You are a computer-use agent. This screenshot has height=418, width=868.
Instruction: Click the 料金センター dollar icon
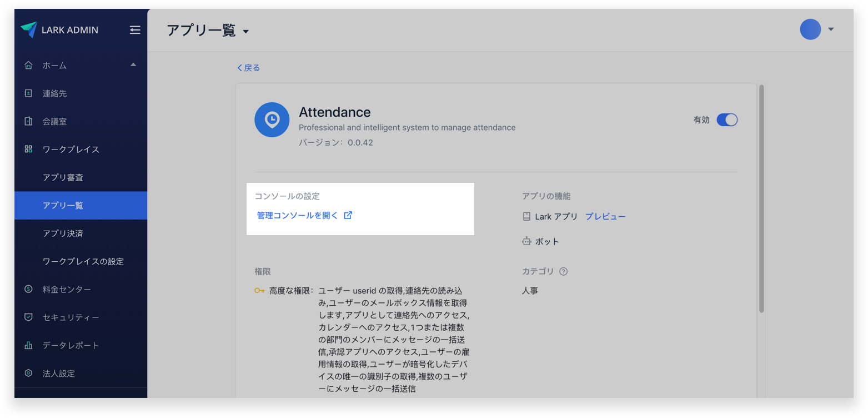[x=29, y=289]
